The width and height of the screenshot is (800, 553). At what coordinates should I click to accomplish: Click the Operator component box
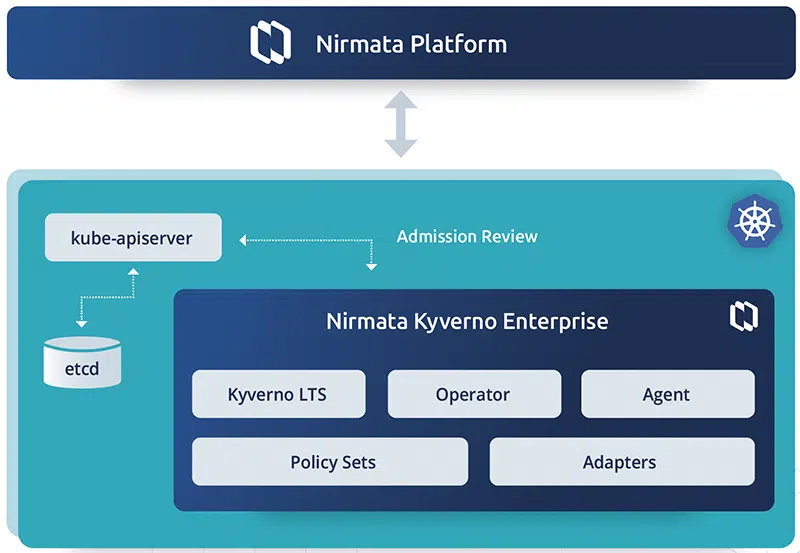(474, 394)
